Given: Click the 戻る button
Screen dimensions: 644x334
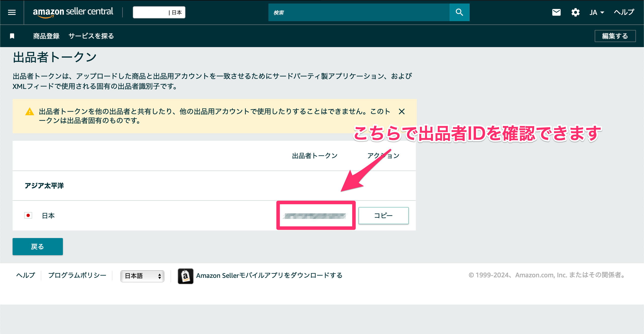Looking at the screenshot, I should tap(37, 246).
